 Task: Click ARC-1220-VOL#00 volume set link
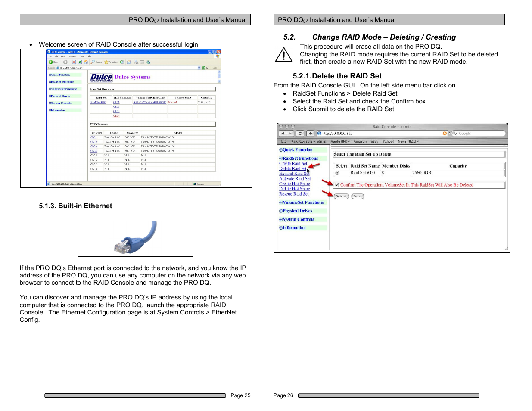click(149, 102)
